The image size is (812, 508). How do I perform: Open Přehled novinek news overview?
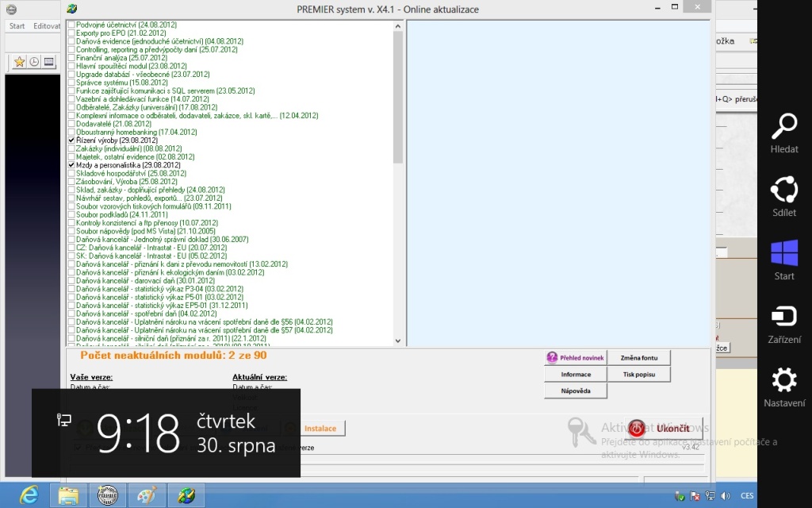coord(576,358)
